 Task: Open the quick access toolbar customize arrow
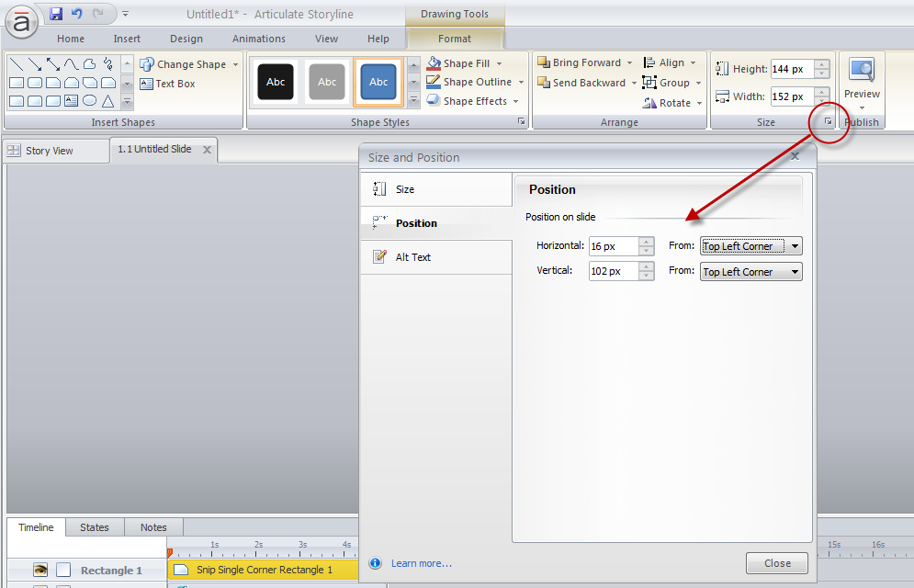coord(125,14)
